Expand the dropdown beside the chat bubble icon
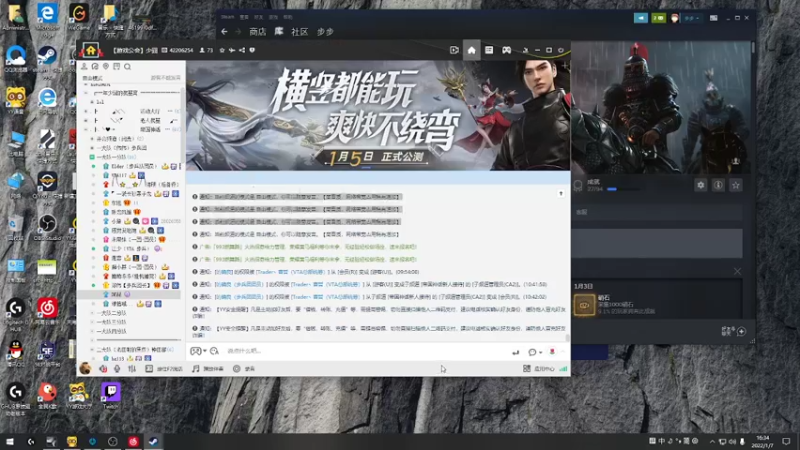Image resolution: width=800 pixels, height=450 pixels. click(x=540, y=352)
